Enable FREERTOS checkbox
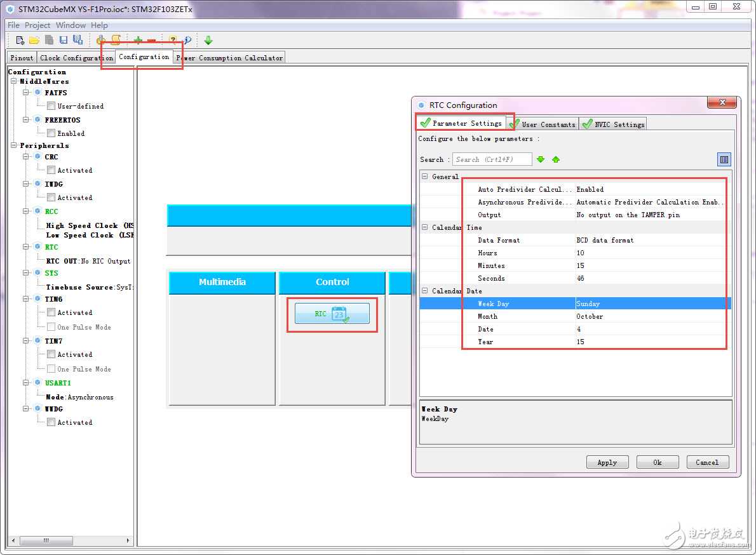Image resolution: width=756 pixels, height=555 pixels. 51,133
